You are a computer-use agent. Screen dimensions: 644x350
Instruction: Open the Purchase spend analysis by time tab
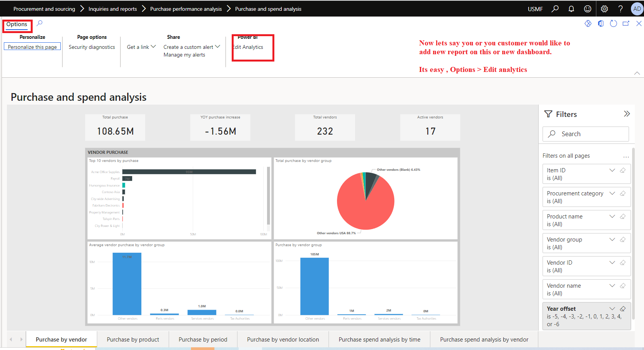(x=379, y=339)
